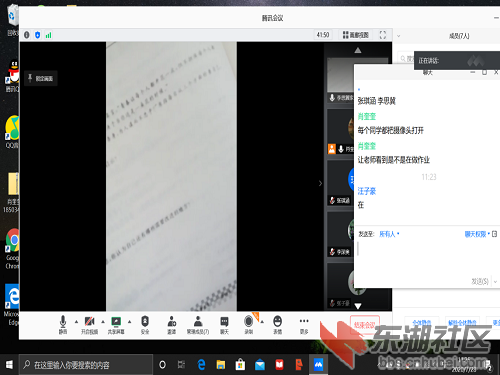This screenshot has height=375, width=500.
Task: Start screen sharing with 共享屏幕 icon
Action: pyautogui.click(x=116, y=325)
